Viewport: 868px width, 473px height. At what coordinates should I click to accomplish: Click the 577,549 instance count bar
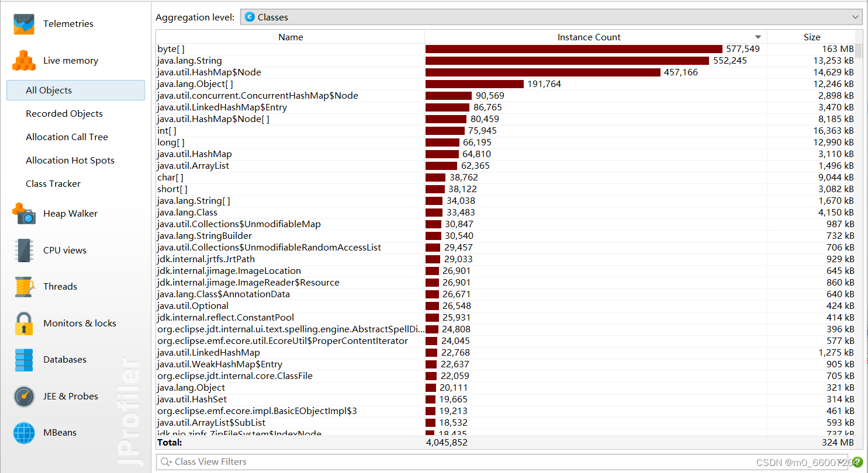click(x=574, y=49)
